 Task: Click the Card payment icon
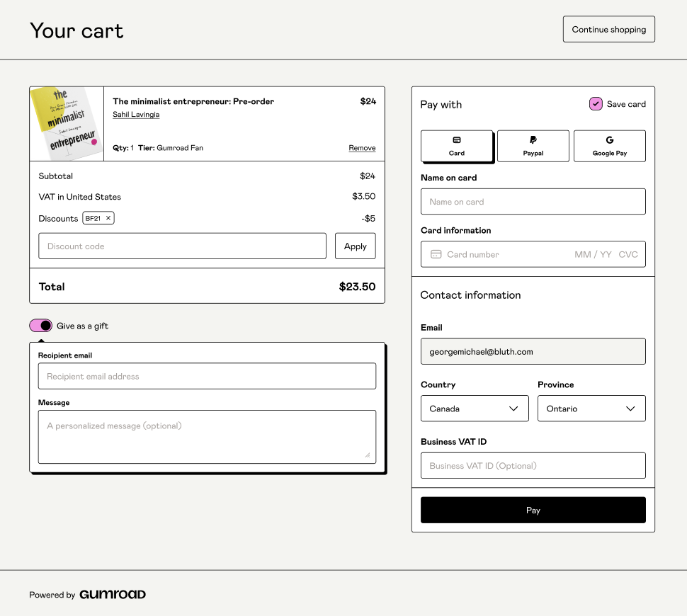457,140
